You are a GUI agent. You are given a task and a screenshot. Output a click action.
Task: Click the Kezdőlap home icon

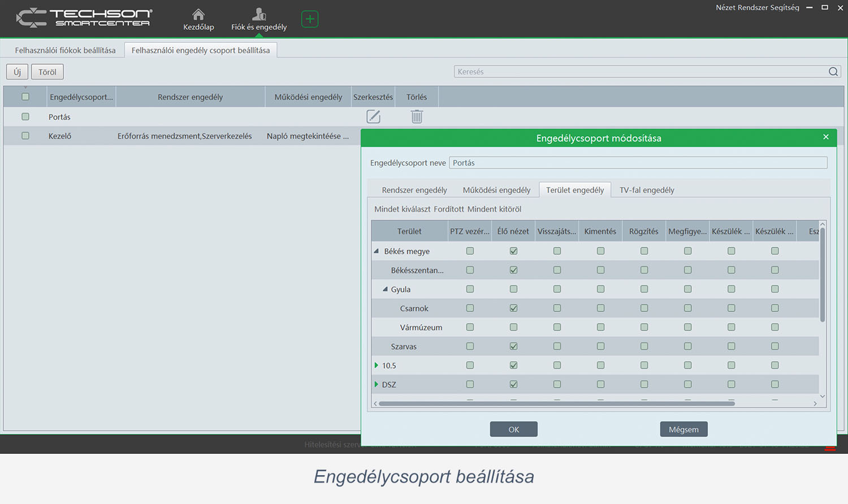198,14
